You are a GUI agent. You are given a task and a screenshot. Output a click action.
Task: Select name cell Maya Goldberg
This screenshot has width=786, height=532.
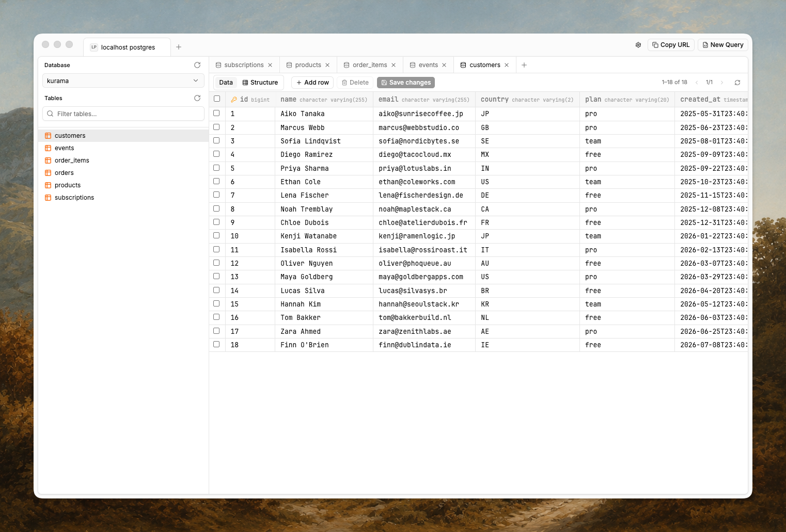point(324,277)
